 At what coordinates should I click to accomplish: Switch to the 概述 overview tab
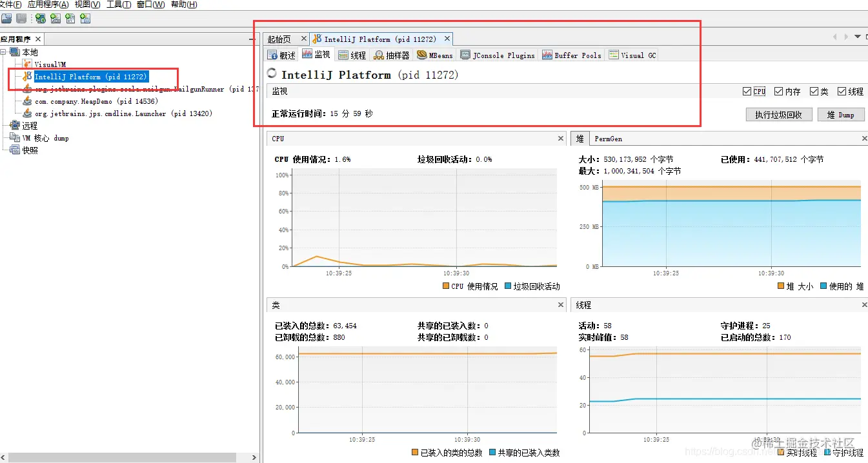click(x=281, y=55)
